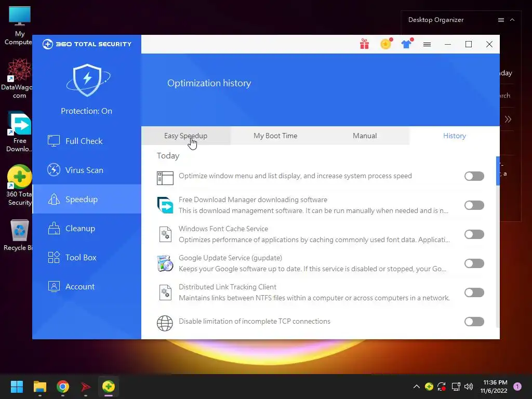Viewport: 532px width, 399px height.
Task: Switch to My Boot Time tab
Action: click(x=275, y=136)
